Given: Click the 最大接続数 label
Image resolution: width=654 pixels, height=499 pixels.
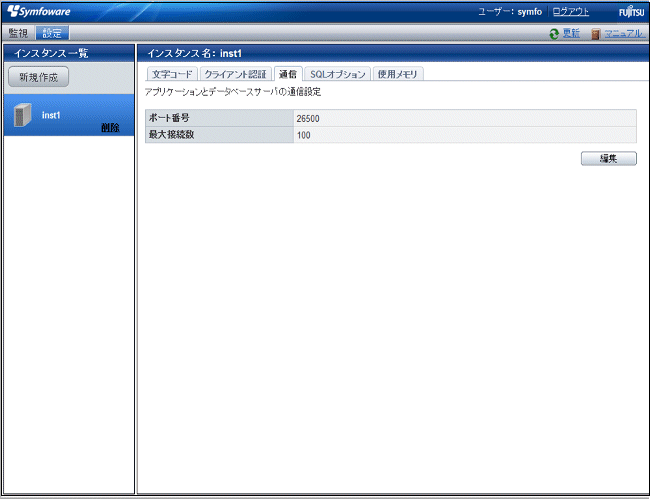Looking at the screenshot, I should point(171,135).
